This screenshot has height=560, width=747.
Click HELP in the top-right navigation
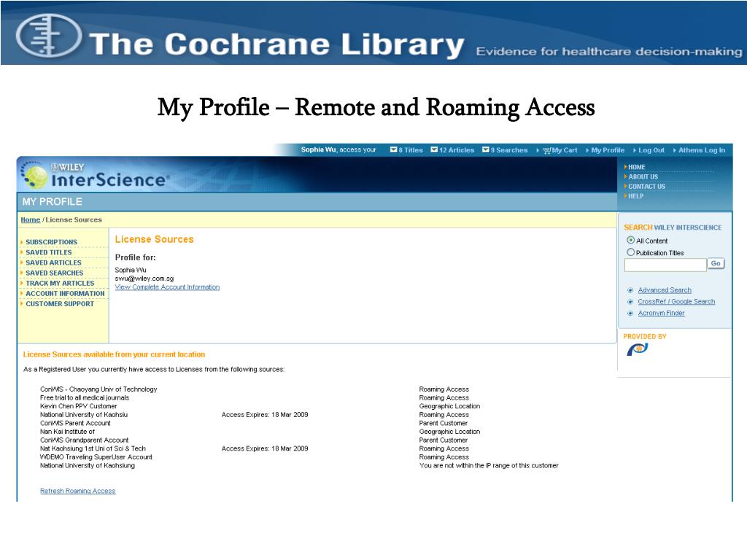[x=635, y=196]
